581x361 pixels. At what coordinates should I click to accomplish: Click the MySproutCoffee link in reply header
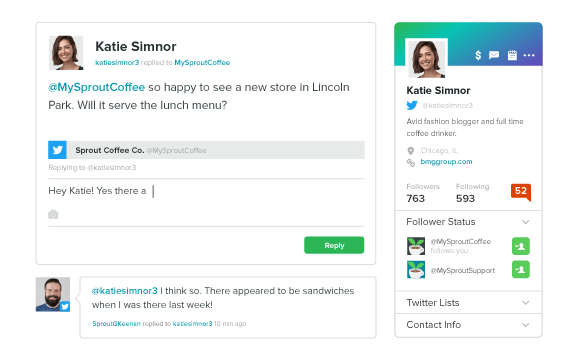click(202, 63)
